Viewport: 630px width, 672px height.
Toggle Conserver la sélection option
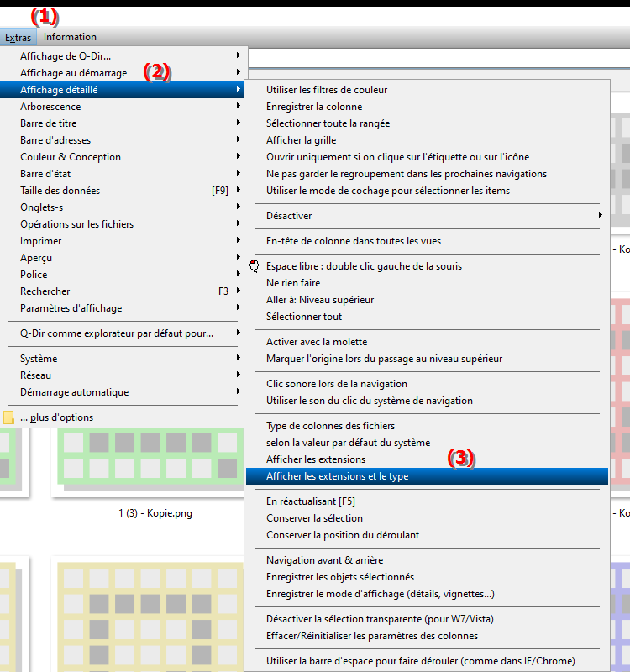click(x=427, y=518)
